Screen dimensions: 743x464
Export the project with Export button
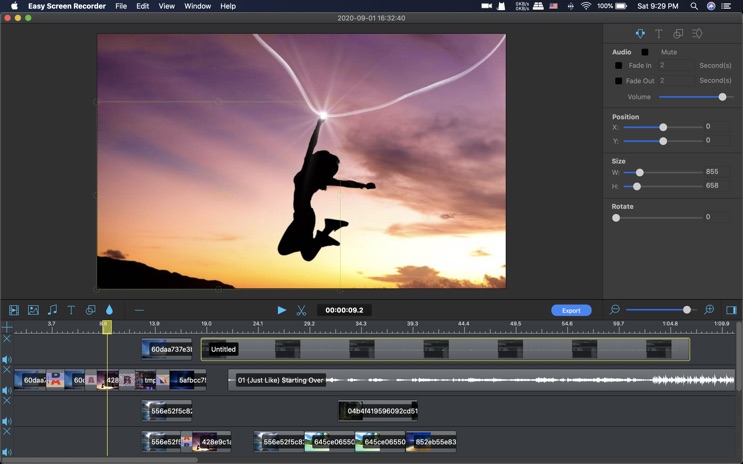tap(571, 310)
